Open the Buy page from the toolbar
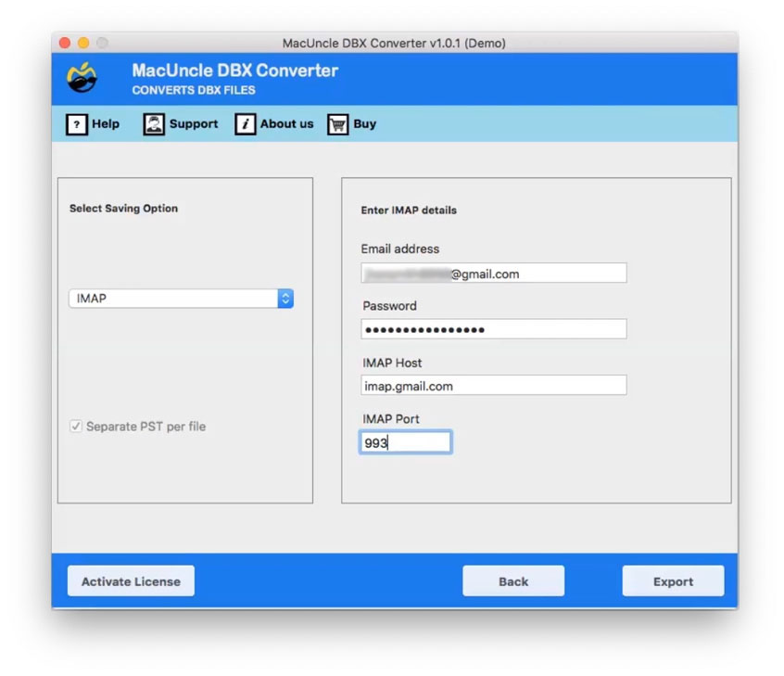Screen dimensions: 784x676 pyautogui.click(x=362, y=123)
